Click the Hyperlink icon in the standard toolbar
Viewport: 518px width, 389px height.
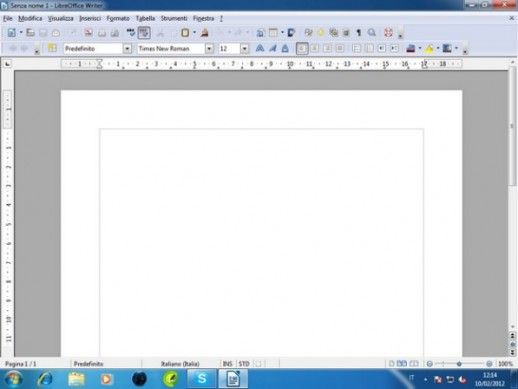pyautogui.click(x=260, y=33)
